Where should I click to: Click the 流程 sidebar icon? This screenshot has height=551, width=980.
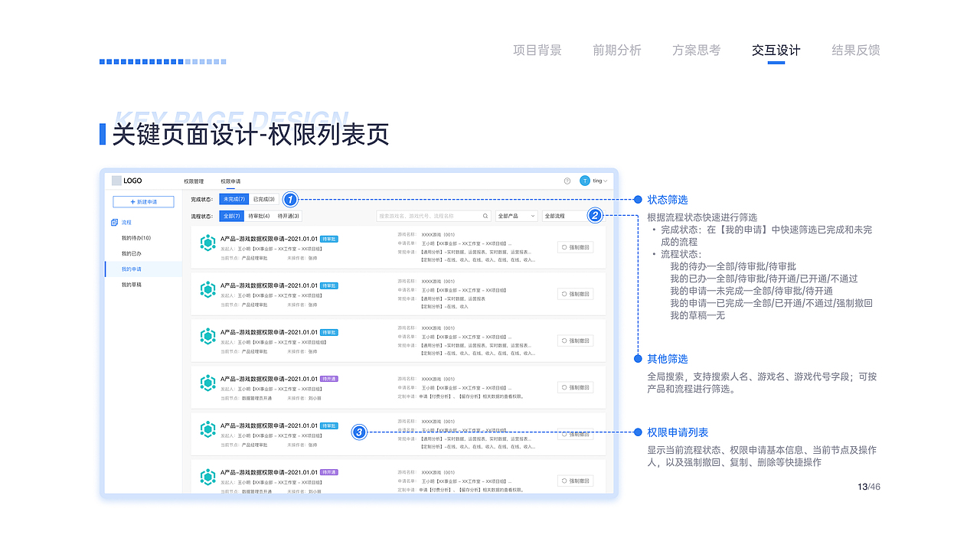coord(114,222)
